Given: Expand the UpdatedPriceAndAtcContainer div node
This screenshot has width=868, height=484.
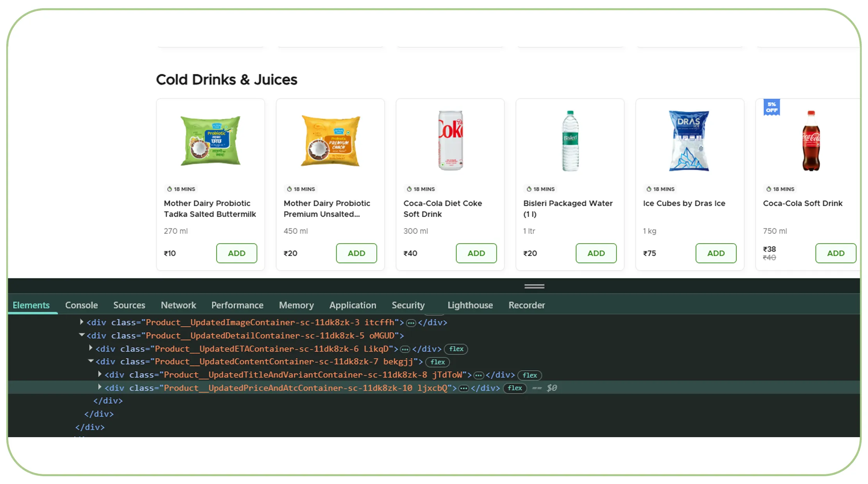Looking at the screenshot, I should pos(100,387).
